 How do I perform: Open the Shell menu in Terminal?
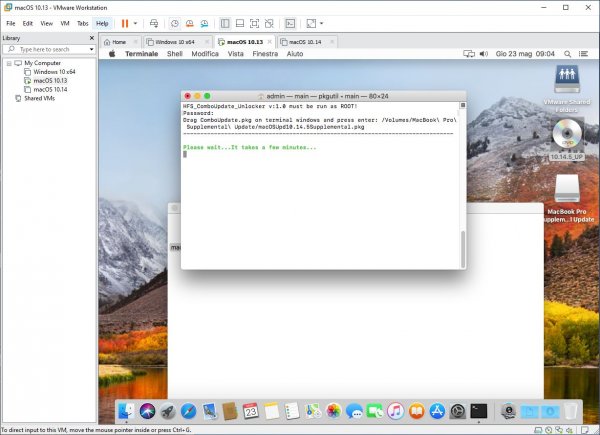pyautogui.click(x=173, y=54)
